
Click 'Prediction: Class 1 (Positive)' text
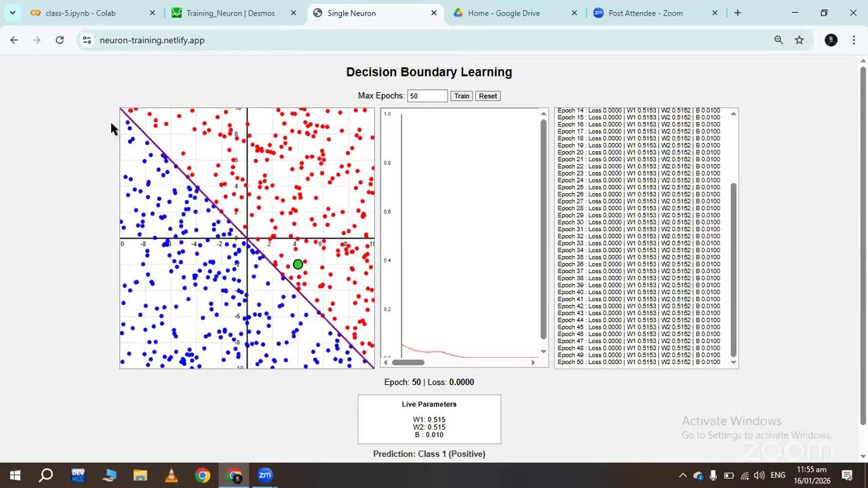429,454
